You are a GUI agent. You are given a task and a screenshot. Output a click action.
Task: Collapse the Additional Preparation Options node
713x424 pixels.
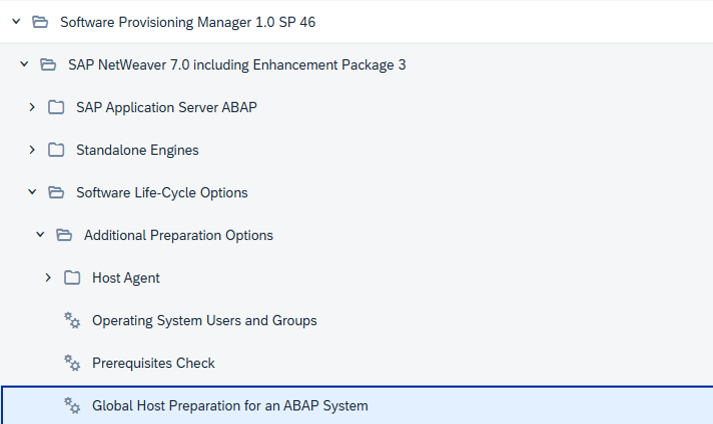coord(40,235)
